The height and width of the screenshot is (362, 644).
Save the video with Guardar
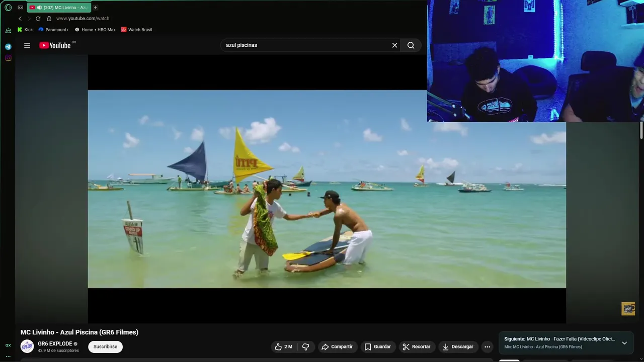[378, 347]
